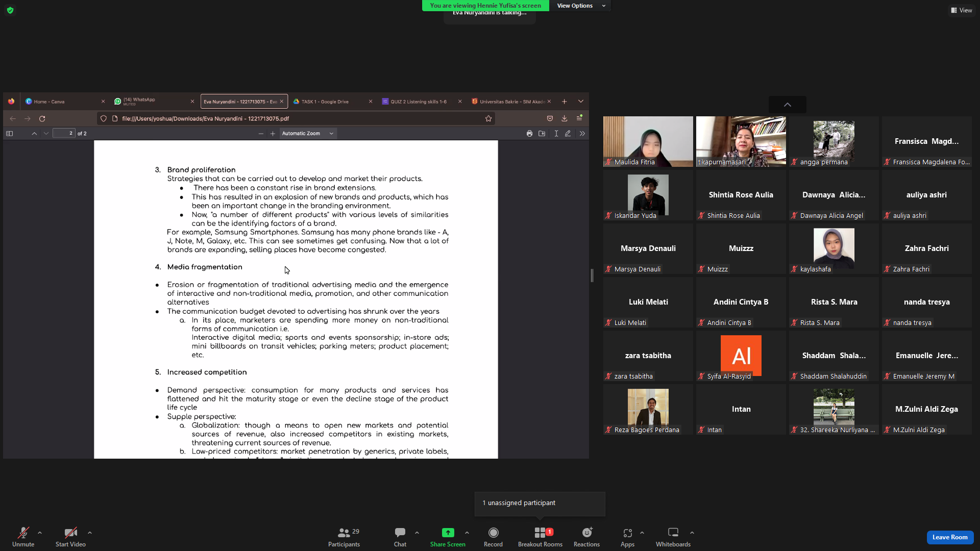Click the Firefox logo icon in tab bar
The width and height of the screenshot is (980, 551).
(x=11, y=102)
